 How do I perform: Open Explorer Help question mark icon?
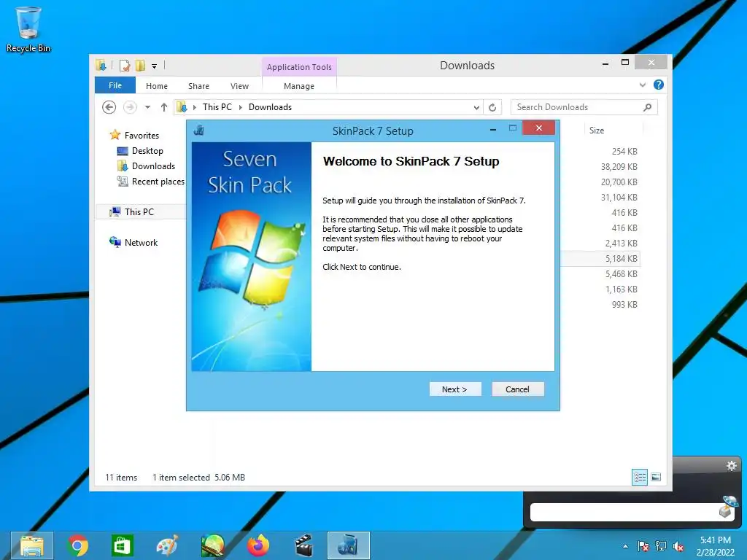coord(659,85)
